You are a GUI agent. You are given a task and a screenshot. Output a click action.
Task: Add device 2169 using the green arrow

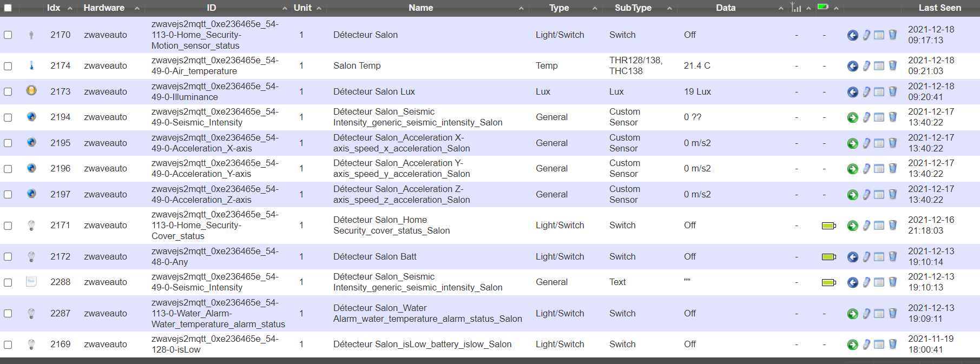pyautogui.click(x=852, y=345)
